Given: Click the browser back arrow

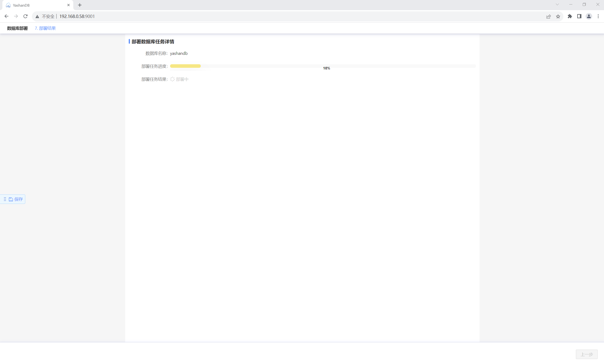Looking at the screenshot, I should 7,16.
